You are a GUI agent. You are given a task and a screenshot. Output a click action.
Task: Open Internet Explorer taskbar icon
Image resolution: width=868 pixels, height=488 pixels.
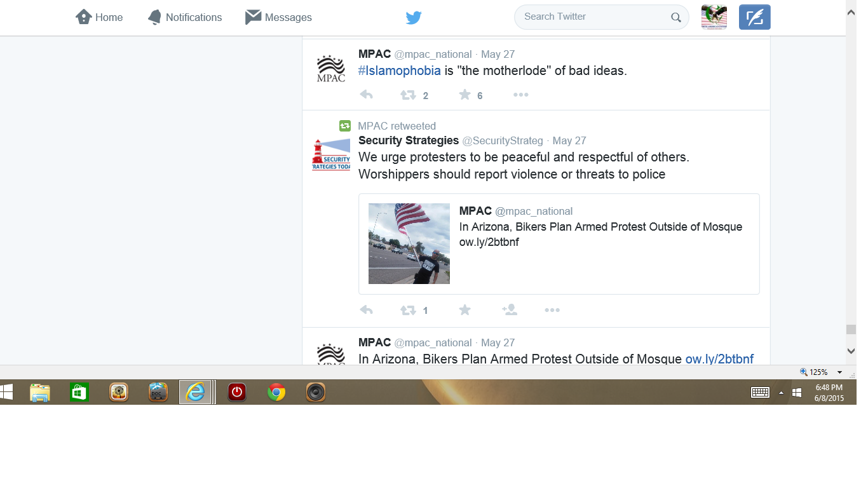(x=195, y=393)
